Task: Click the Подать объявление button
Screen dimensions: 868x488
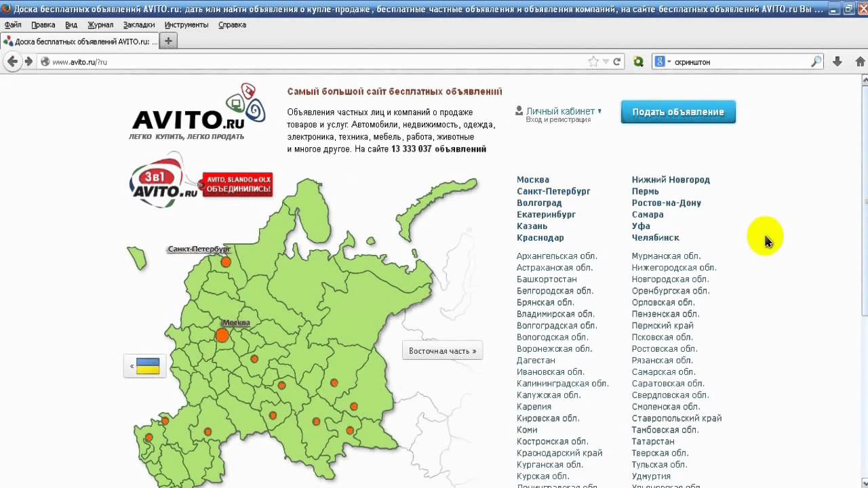Action: (678, 112)
